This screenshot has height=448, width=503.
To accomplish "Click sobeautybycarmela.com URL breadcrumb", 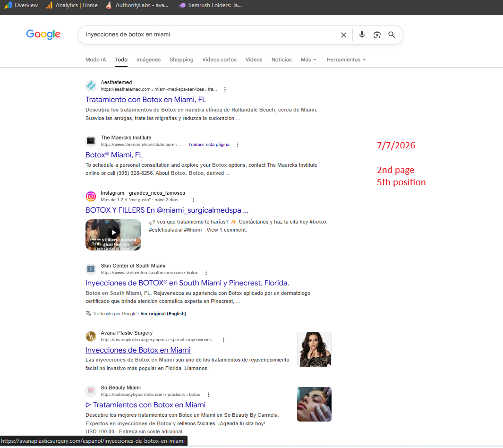I will (x=151, y=395).
